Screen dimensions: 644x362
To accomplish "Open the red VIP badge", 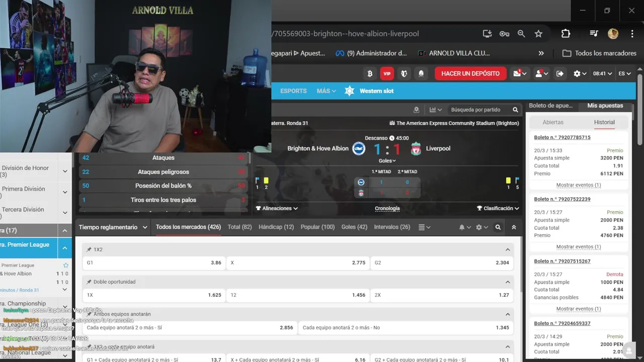I will click(387, 73).
